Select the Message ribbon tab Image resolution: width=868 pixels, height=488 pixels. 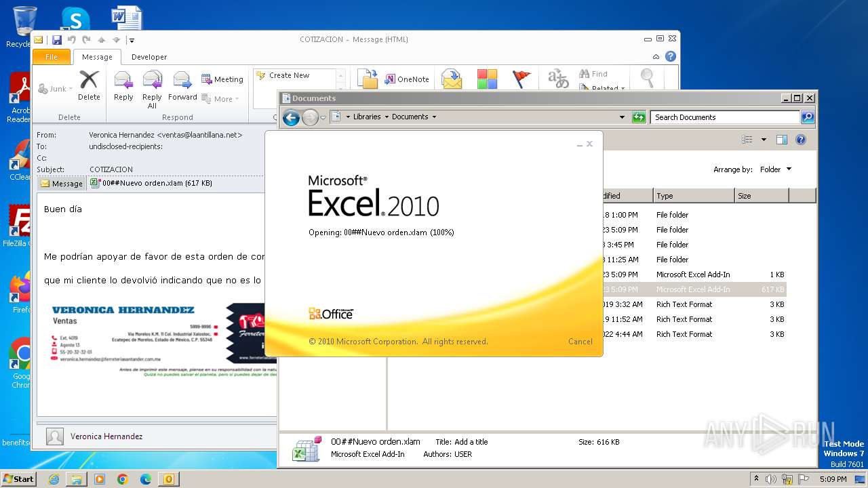(97, 57)
